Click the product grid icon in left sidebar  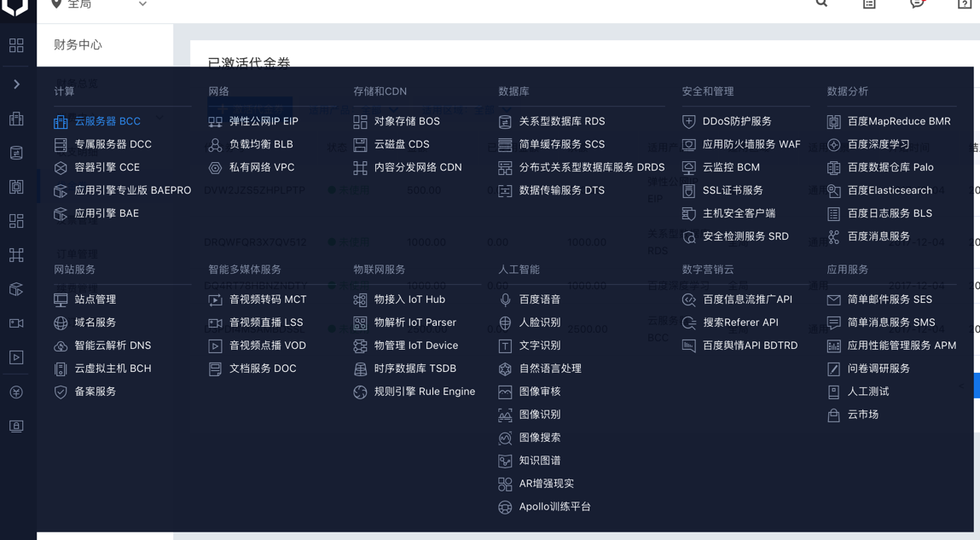(16, 45)
